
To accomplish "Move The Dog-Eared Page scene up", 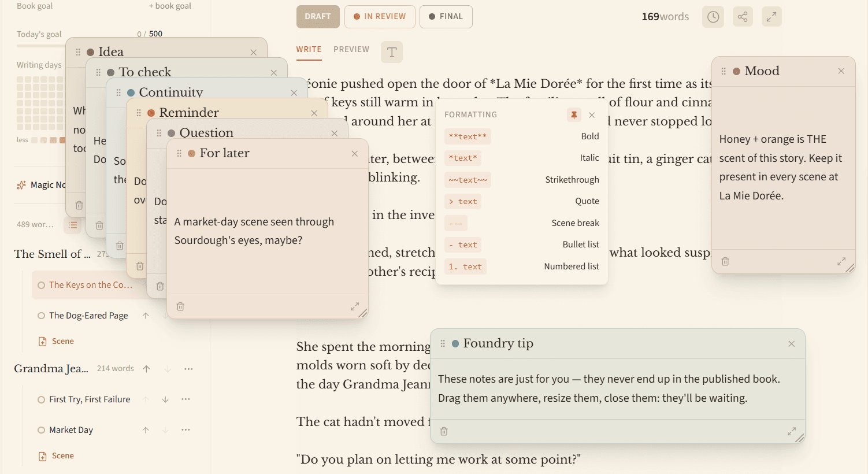I will tap(146, 316).
